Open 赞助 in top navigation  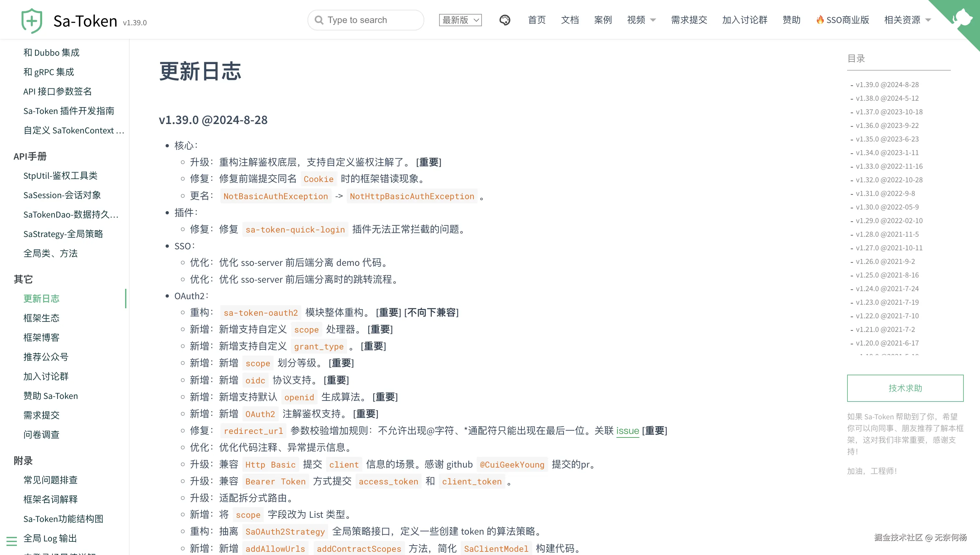click(x=791, y=20)
